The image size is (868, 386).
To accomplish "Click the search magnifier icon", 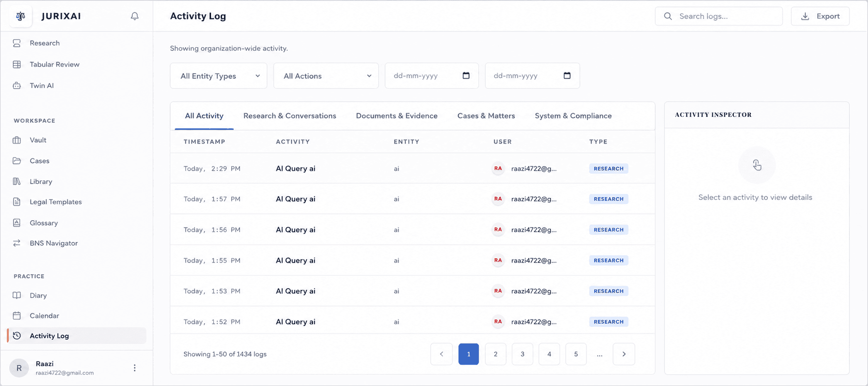I will (668, 16).
